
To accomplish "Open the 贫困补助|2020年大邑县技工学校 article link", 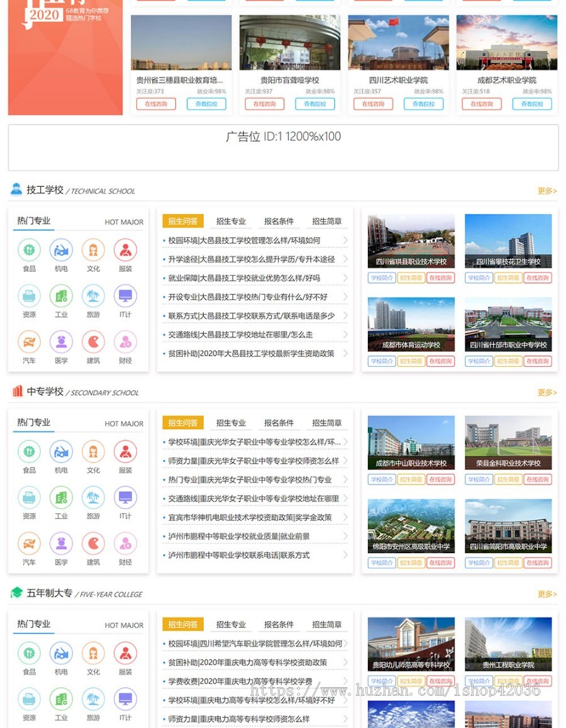I will 251,354.
